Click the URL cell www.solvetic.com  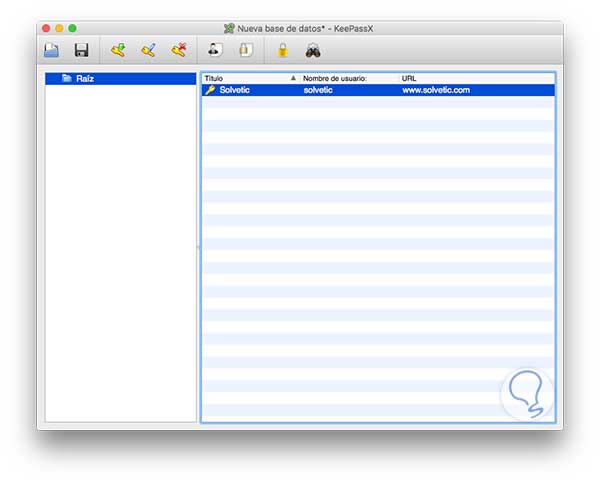436,90
